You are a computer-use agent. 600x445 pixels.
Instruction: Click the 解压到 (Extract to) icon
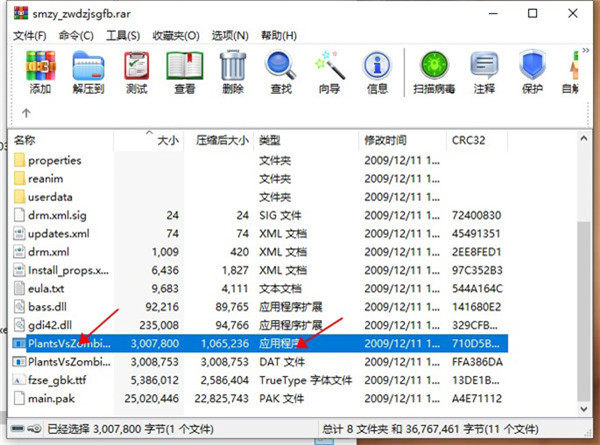click(88, 72)
